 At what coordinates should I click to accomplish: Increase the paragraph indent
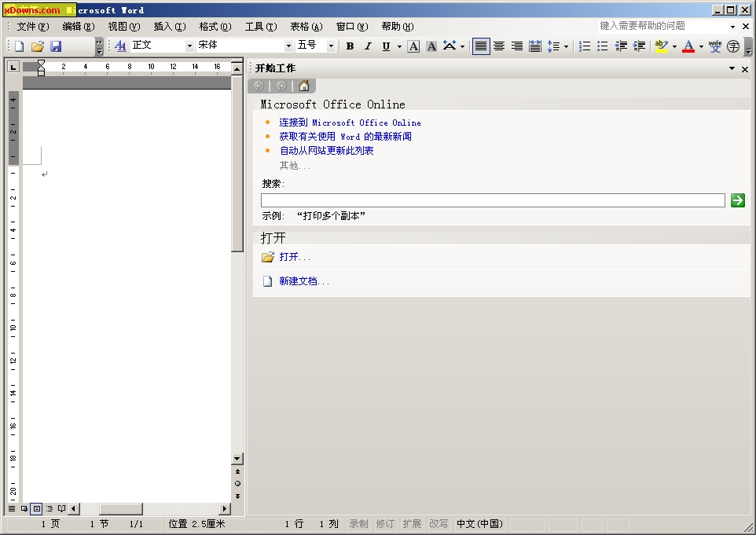point(640,46)
